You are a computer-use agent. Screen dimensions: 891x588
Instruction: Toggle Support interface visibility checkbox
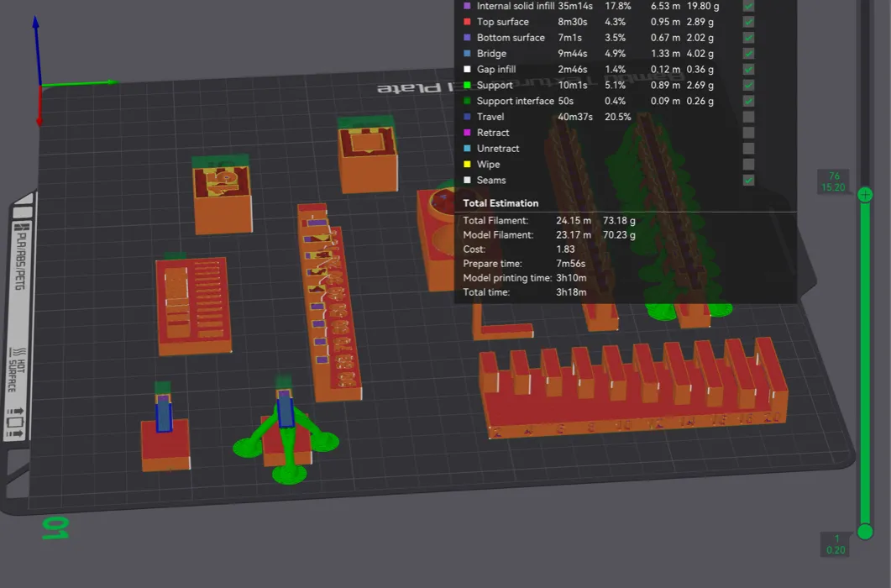coord(748,102)
